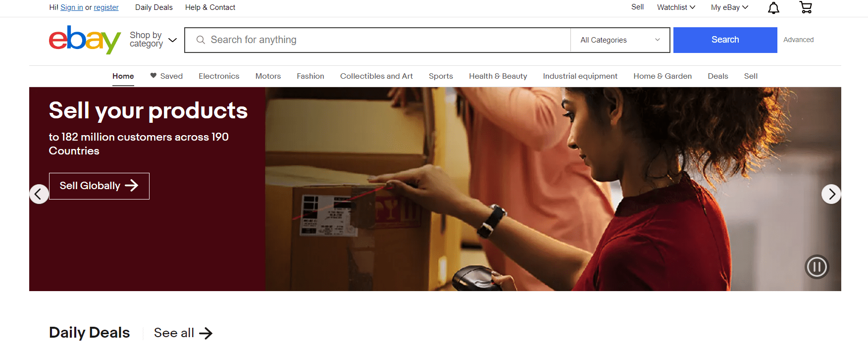Viewport: 868px width, 352px height.
Task: Pause the banner carousel
Action: tap(817, 267)
